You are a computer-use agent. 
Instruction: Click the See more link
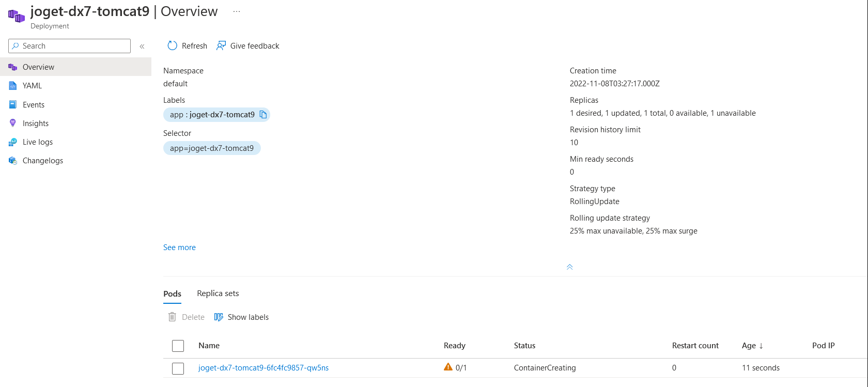179,247
